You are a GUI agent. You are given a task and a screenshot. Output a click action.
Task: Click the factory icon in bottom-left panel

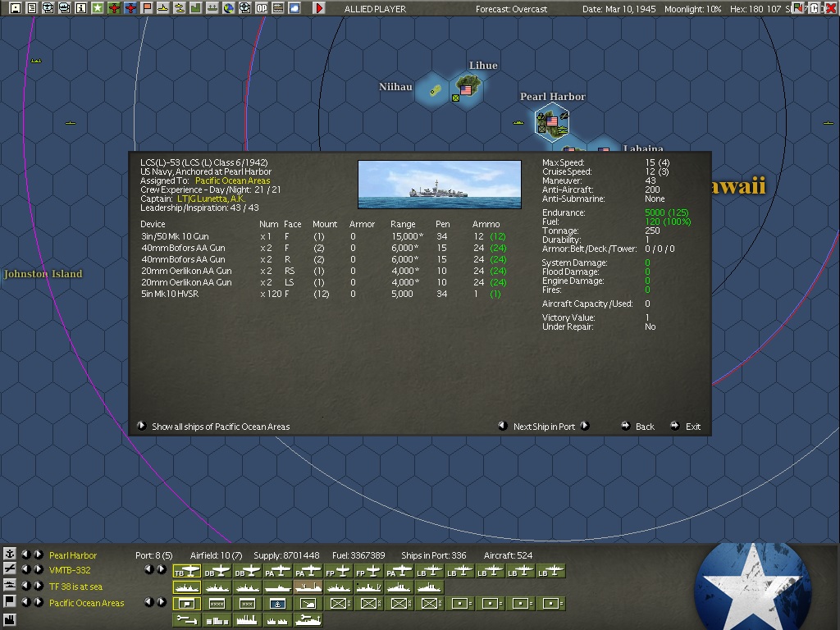tap(10, 620)
